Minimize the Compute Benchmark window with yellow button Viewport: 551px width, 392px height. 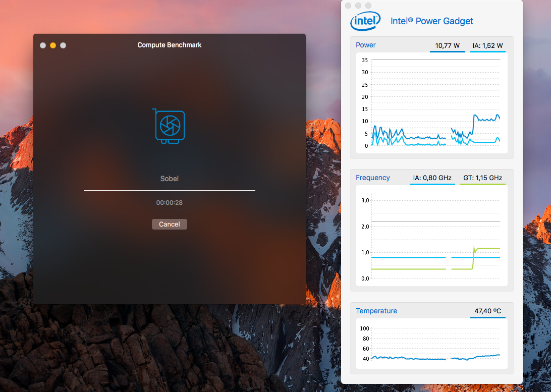click(53, 45)
